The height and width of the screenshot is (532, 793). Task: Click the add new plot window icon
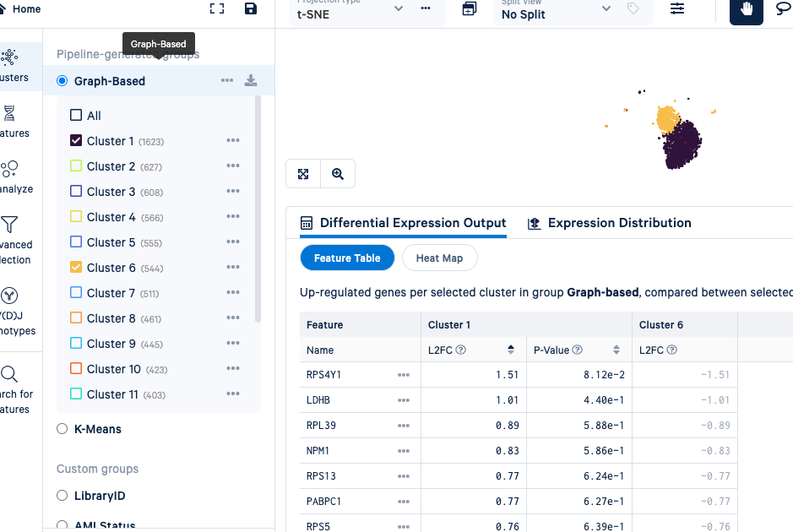(470, 8)
